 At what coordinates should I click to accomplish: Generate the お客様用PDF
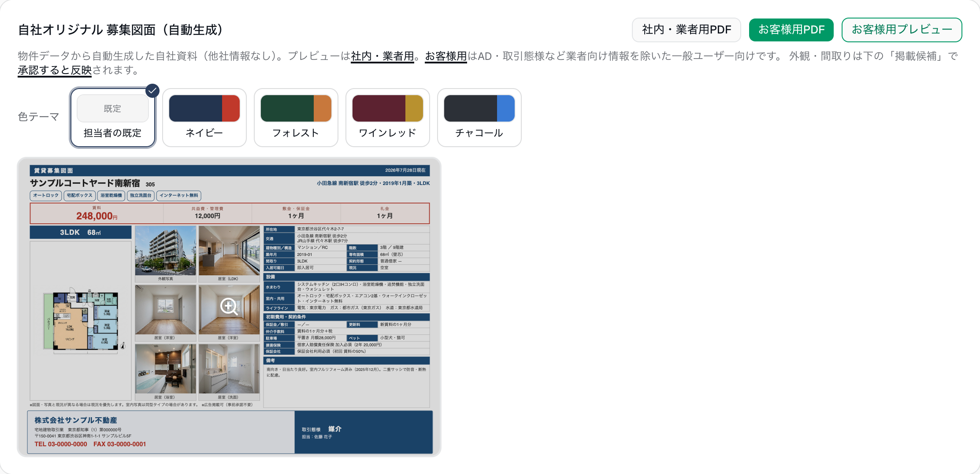(x=791, y=30)
